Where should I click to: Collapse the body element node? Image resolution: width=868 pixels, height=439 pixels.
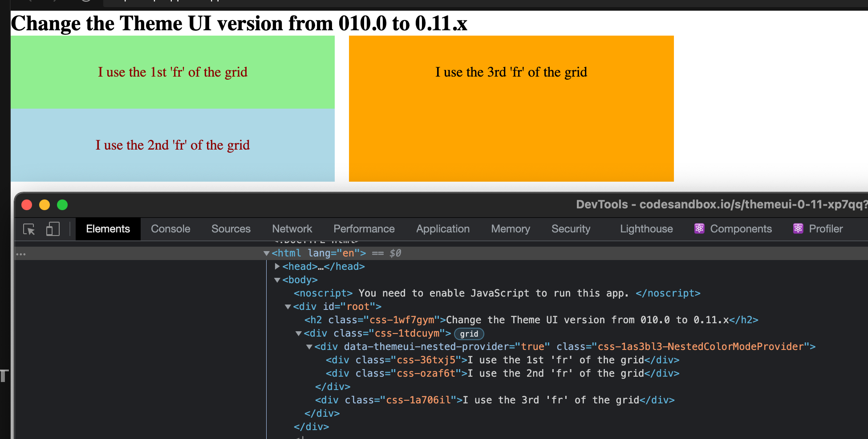click(x=277, y=280)
